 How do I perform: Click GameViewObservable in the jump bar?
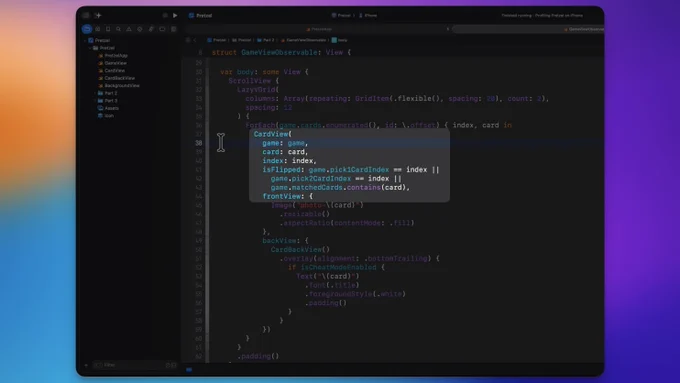point(303,40)
